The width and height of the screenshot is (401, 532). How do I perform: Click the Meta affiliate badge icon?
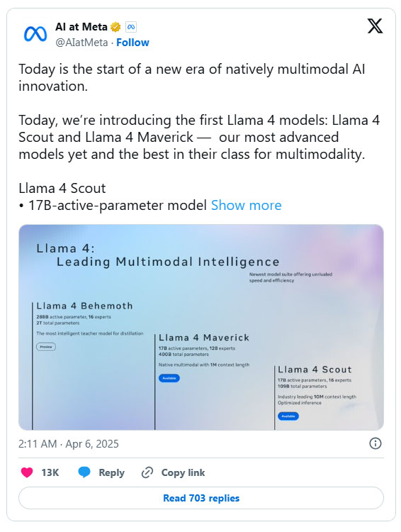(131, 27)
